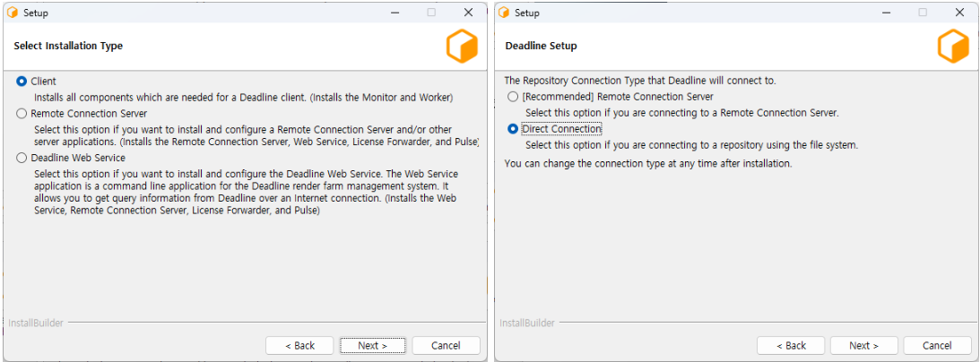Screen dimensions: 980x362
Task: Select the Deadline Web Service radio option
Action: (22, 158)
